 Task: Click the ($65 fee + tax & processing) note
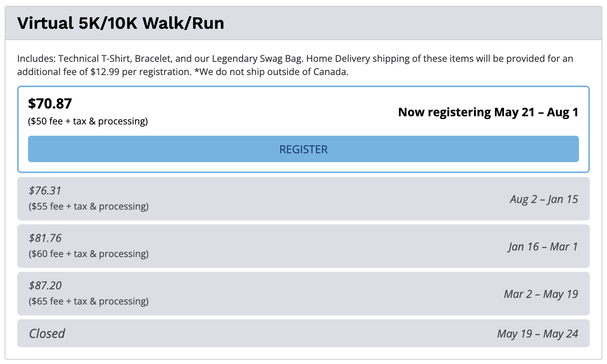point(89,301)
